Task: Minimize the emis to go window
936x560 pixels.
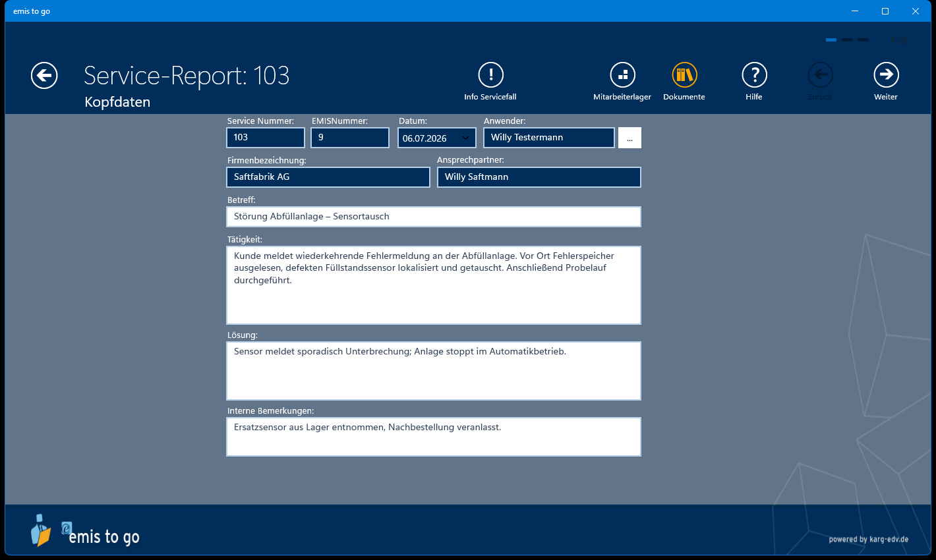Action: coord(855,11)
